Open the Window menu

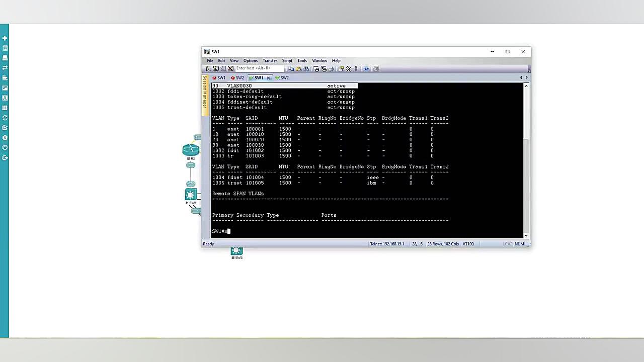pyautogui.click(x=319, y=61)
